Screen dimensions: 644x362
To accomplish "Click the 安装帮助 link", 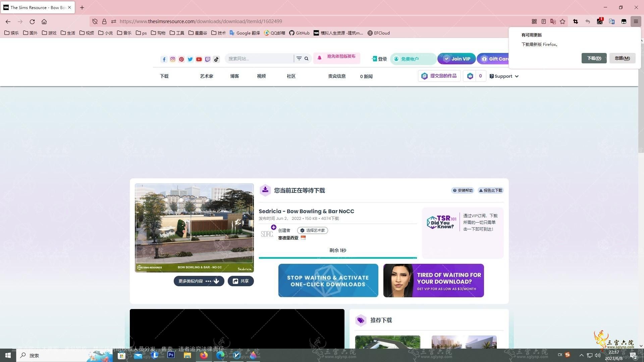I will [x=463, y=190].
